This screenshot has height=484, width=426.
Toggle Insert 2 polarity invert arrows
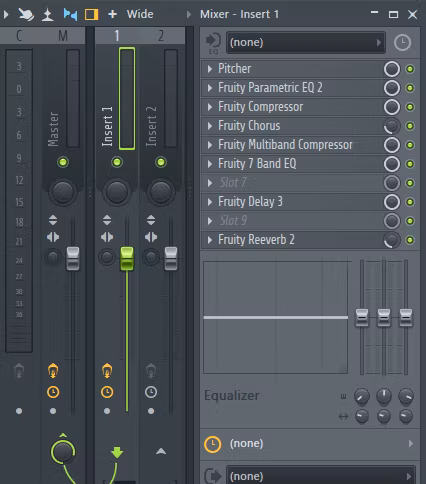[151, 220]
